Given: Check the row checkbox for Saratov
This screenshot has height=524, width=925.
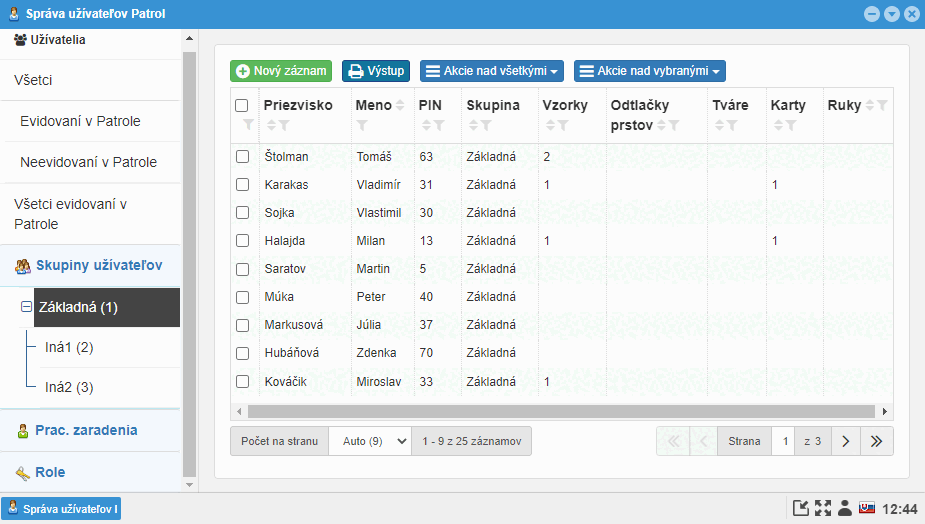Looking at the screenshot, I should (242, 269).
